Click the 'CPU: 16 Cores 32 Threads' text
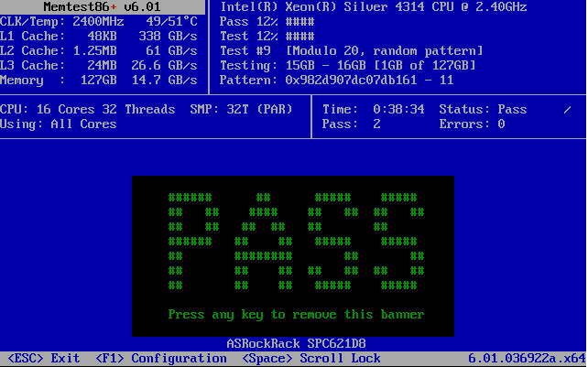 tap(87, 110)
